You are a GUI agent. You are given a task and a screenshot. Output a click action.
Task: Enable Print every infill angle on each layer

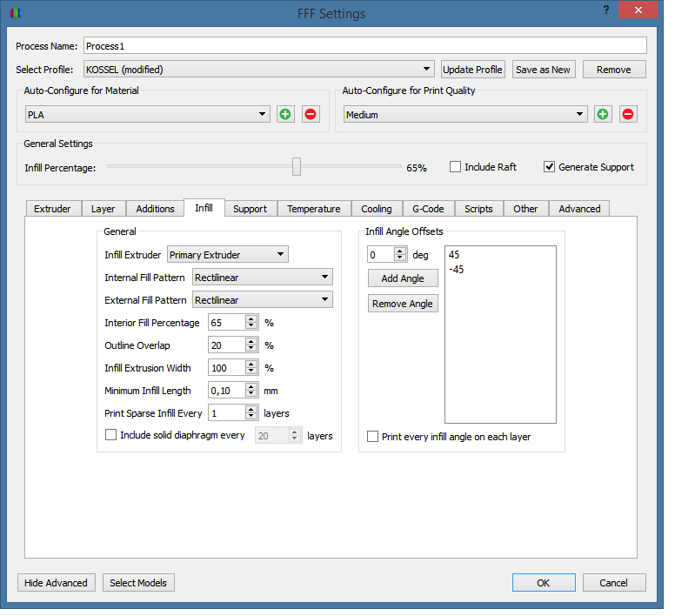click(373, 437)
